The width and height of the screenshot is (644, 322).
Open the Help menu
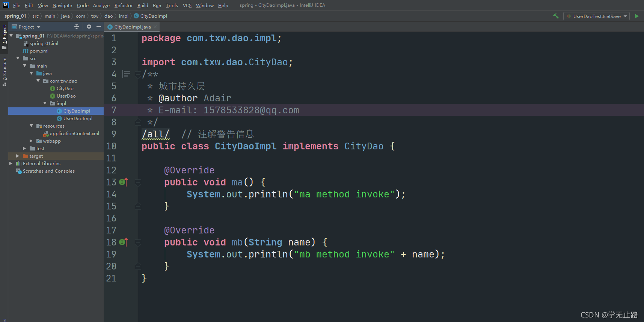pos(223,5)
